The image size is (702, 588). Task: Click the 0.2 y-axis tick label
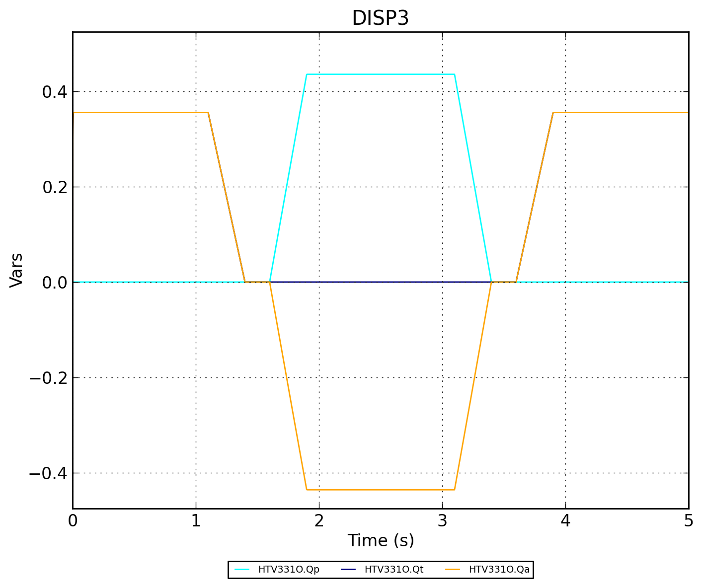(x=55, y=187)
